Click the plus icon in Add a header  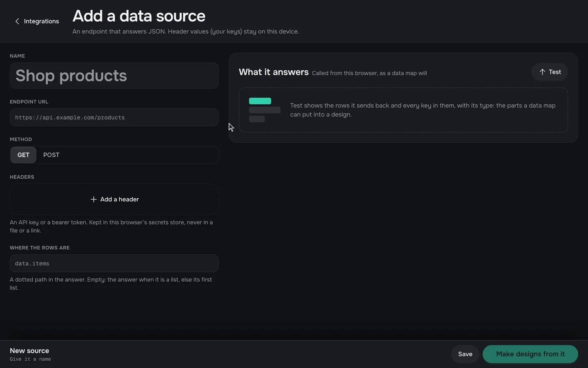(x=94, y=199)
